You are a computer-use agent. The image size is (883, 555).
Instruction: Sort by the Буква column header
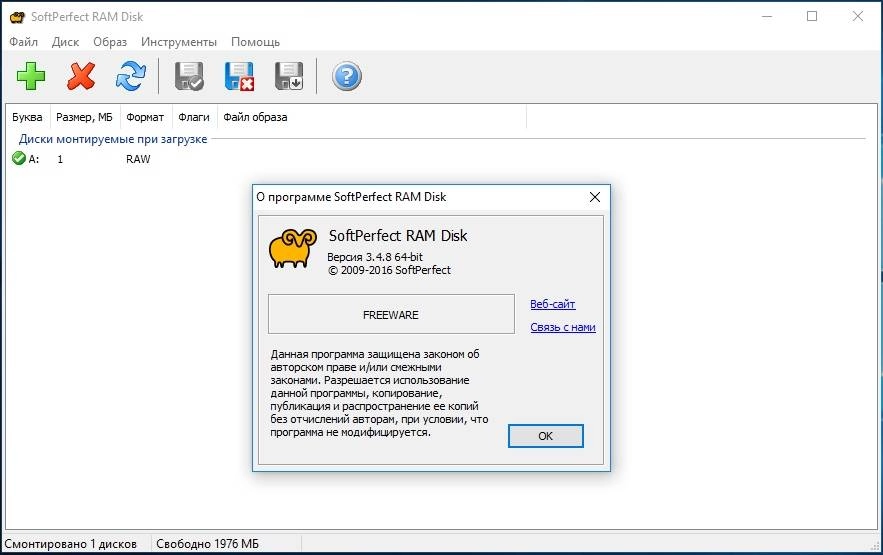(27, 117)
